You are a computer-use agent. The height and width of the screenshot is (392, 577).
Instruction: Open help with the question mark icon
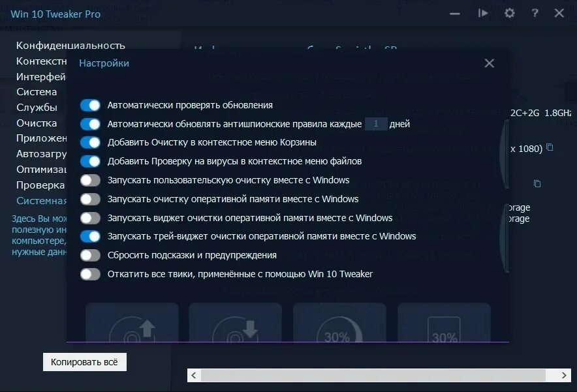[535, 14]
